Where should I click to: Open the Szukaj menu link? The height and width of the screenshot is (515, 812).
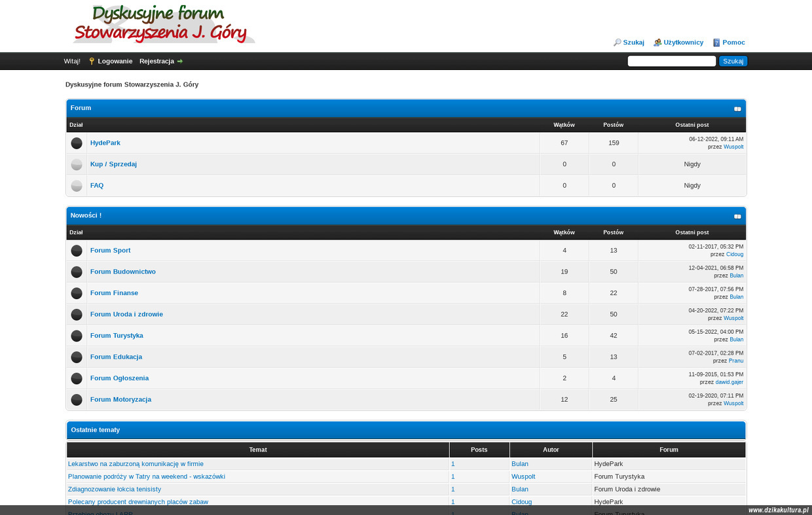tap(633, 43)
